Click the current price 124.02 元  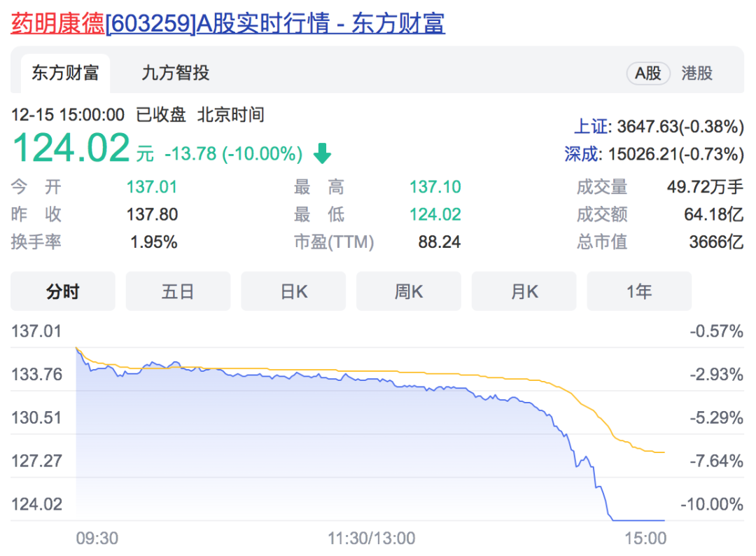click(x=83, y=148)
